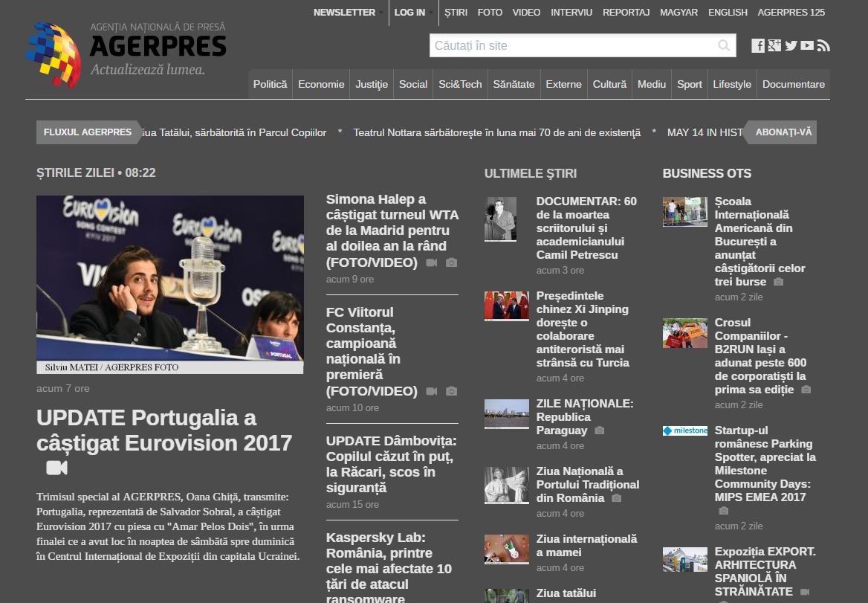The image size is (868, 603).
Task: Open the Justiție section
Action: coord(372,84)
